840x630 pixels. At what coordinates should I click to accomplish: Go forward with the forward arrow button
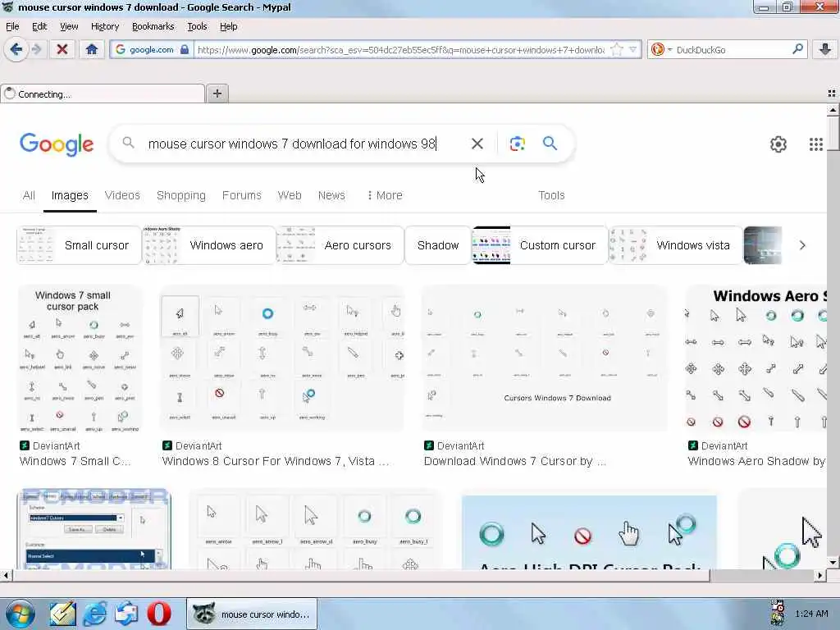[x=36, y=50]
